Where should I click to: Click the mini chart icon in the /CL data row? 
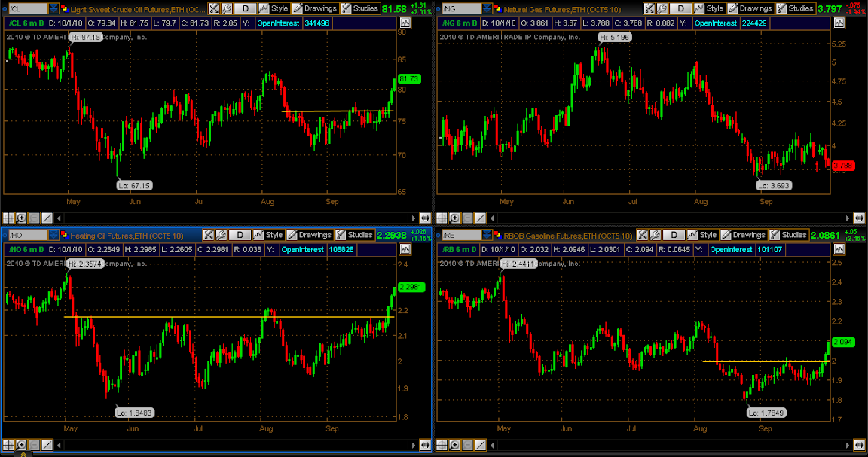pyautogui.click(x=405, y=23)
